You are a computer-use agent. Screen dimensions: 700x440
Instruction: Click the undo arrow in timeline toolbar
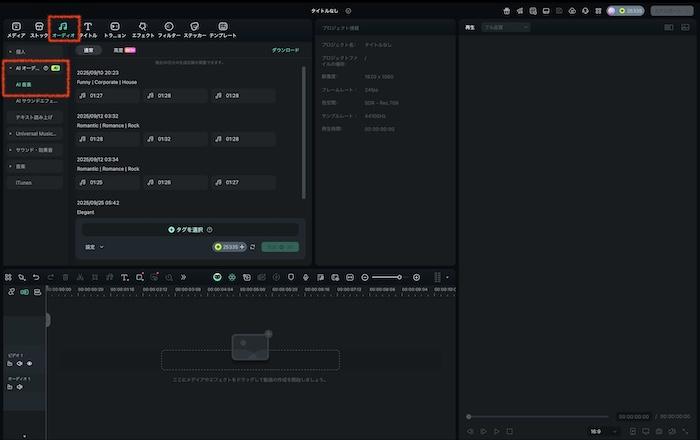(36, 276)
